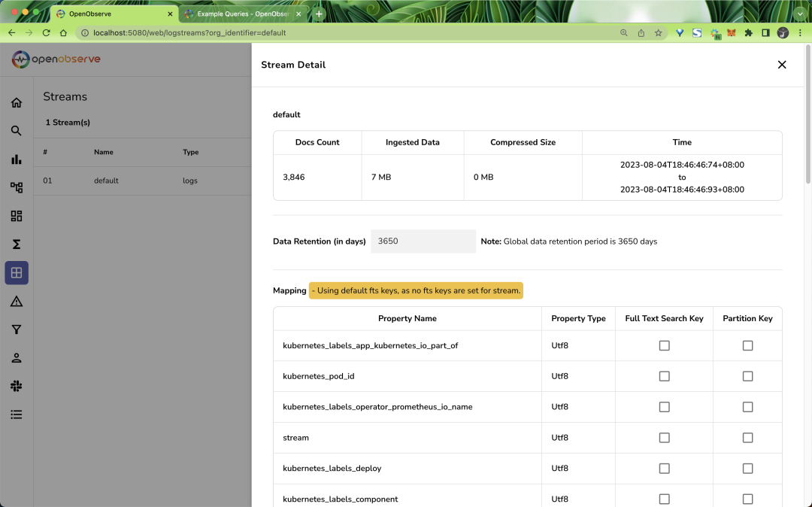Check Full Text Search for stream property
812x507 pixels.
click(x=665, y=438)
